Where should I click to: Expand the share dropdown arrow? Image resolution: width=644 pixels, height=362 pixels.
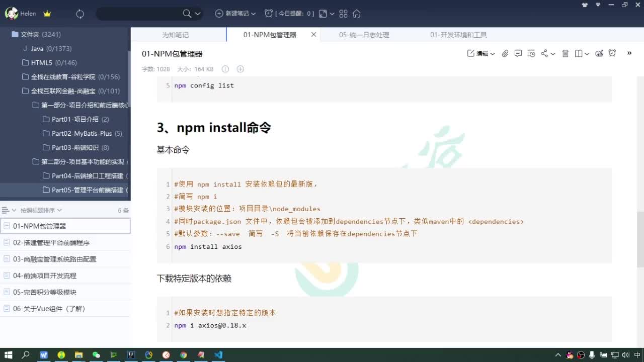pyautogui.click(x=553, y=54)
